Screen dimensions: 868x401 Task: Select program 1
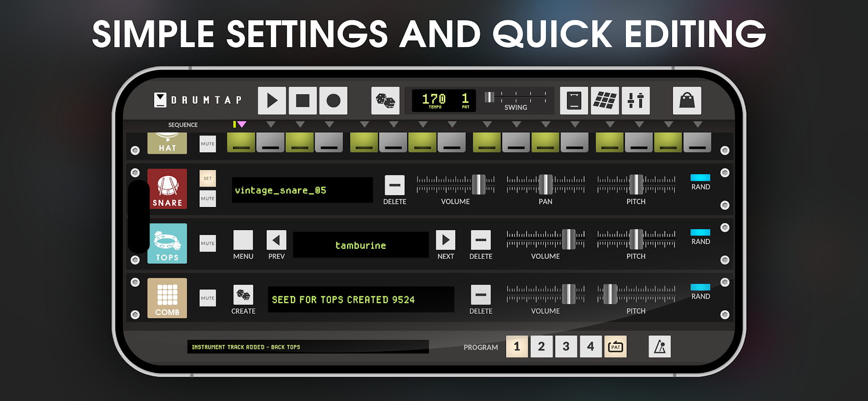point(517,346)
